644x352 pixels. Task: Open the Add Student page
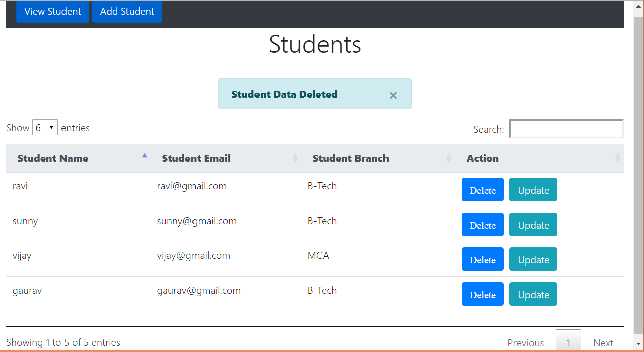coord(126,11)
